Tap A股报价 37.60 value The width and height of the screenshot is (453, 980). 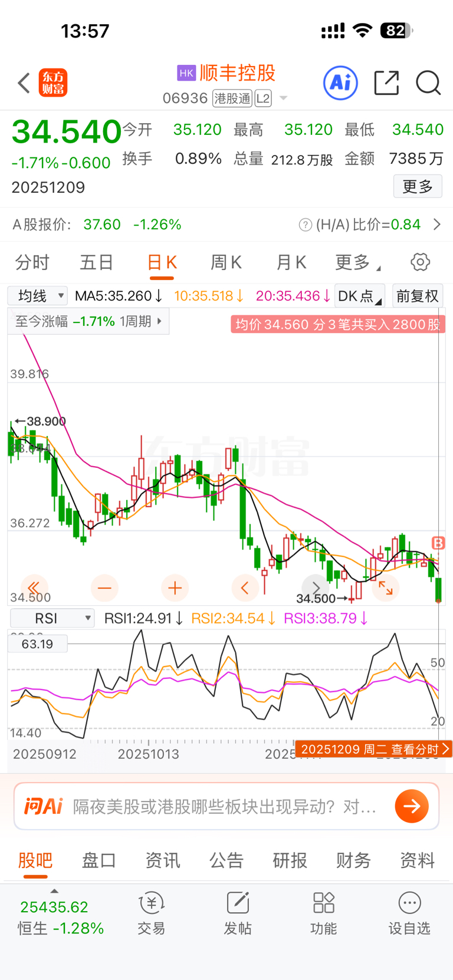[102, 225]
